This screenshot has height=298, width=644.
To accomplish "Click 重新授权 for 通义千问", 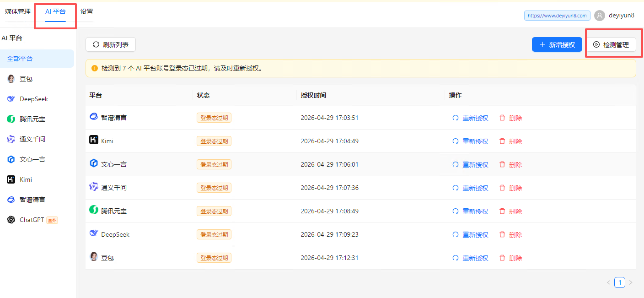I will point(476,188).
